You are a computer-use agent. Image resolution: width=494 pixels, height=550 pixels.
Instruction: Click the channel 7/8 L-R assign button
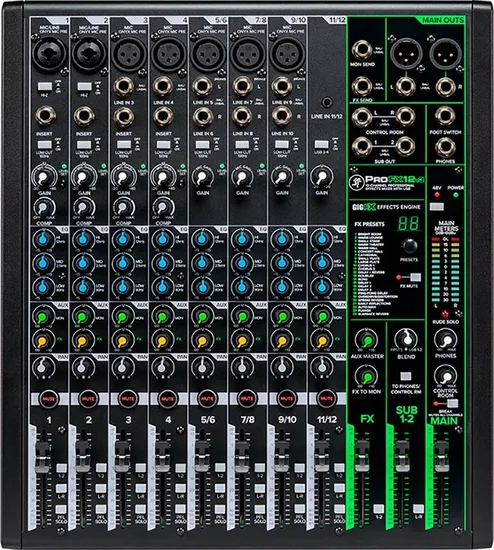pos(260,489)
